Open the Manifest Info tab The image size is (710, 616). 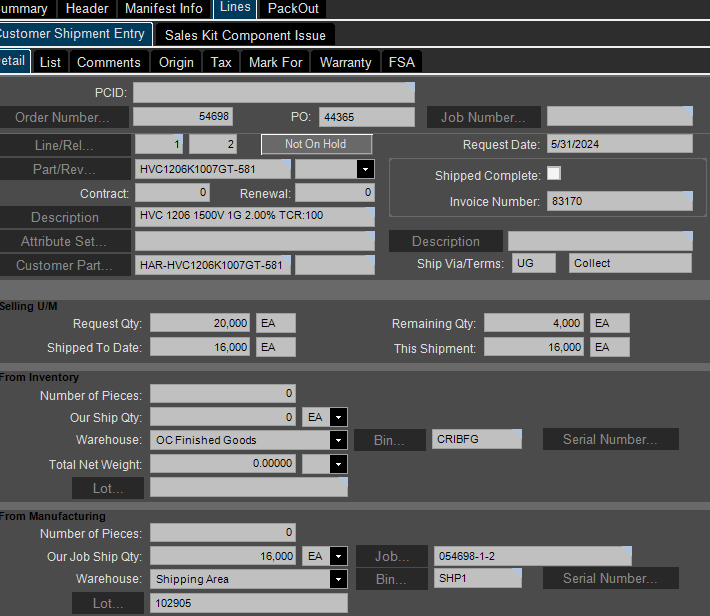point(163,9)
